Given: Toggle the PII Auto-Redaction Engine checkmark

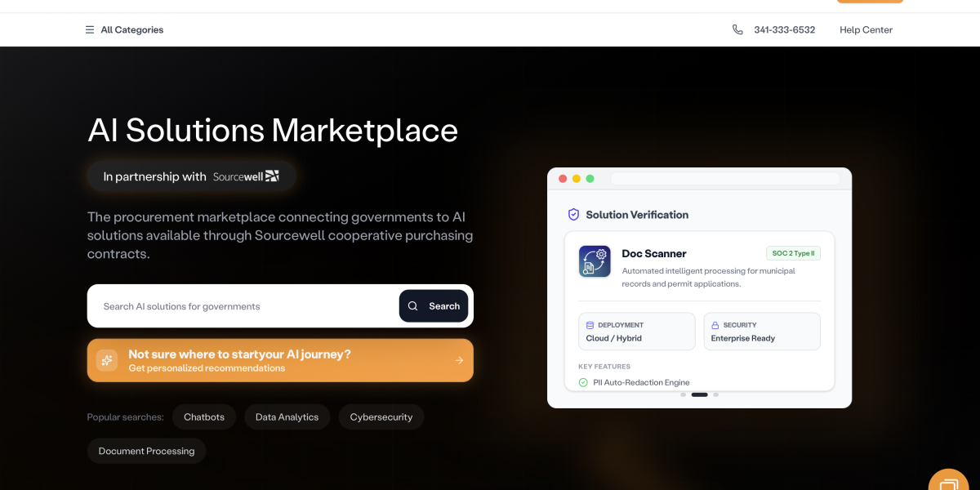Looking at the screenshot, I should pyautogui.click(x=583, y=382).
